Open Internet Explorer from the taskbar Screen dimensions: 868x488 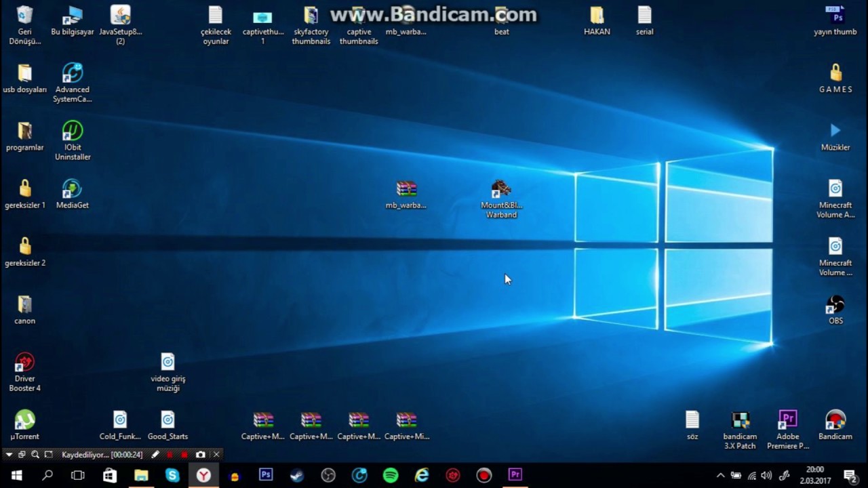[422, 475]
